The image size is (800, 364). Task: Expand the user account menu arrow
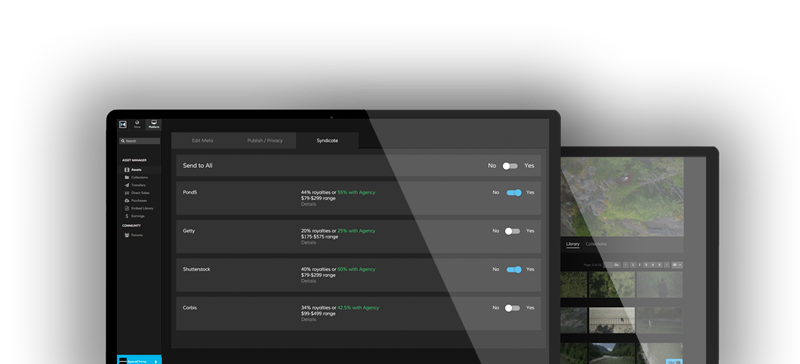156,361
